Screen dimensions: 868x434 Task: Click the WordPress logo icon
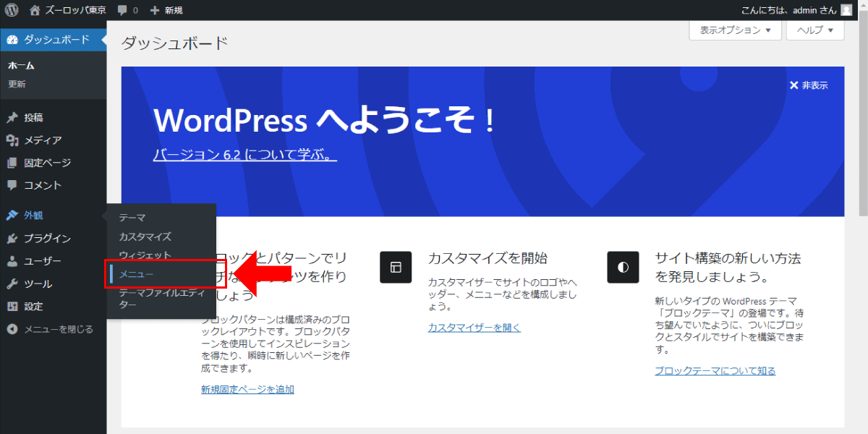(x=12, y=10)
